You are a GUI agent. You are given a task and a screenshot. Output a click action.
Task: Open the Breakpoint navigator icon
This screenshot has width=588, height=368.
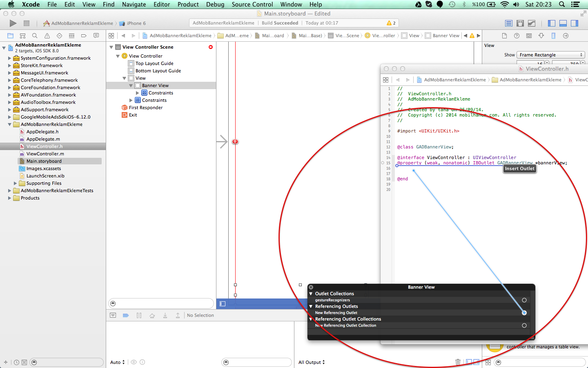click(84, 36)
